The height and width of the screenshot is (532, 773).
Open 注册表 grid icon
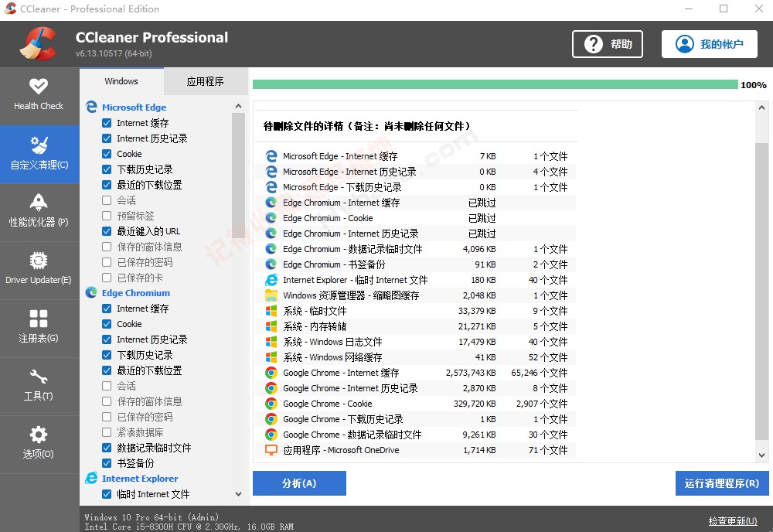pyautogui.click(x=39, y=319)
